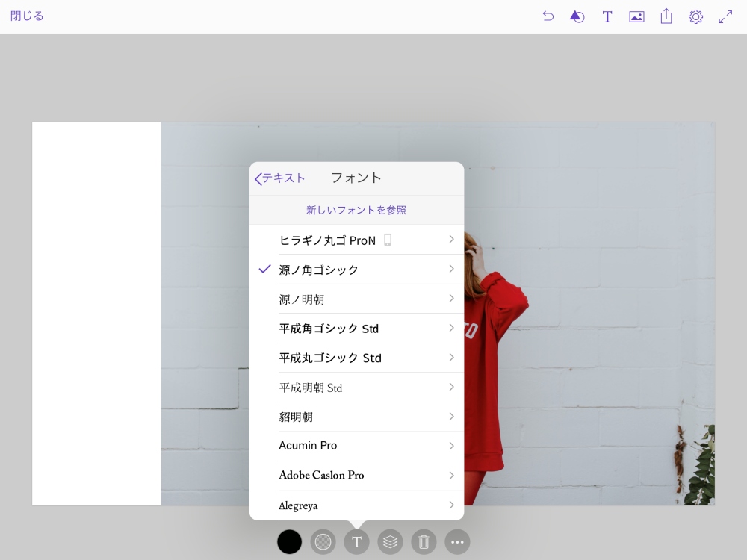Select font ヒラギノ丸ゴ ProN
Viewport: 747px width, 560px height.
[x=356, y=240]
